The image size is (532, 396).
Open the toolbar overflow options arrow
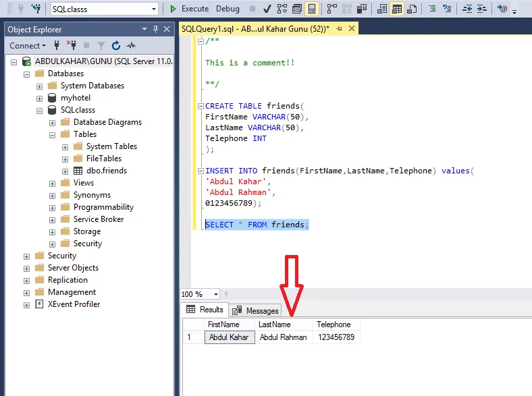[x=514, y=11]
